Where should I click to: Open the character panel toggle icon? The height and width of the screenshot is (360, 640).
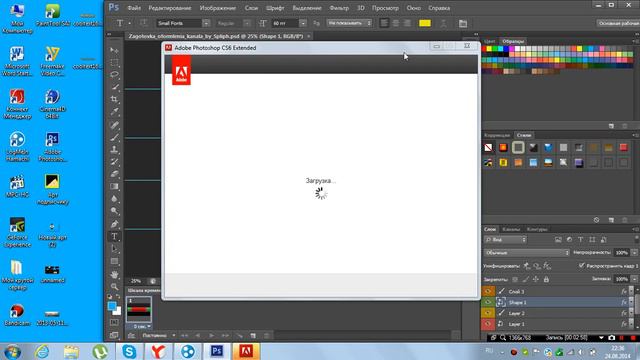point(463,24)
